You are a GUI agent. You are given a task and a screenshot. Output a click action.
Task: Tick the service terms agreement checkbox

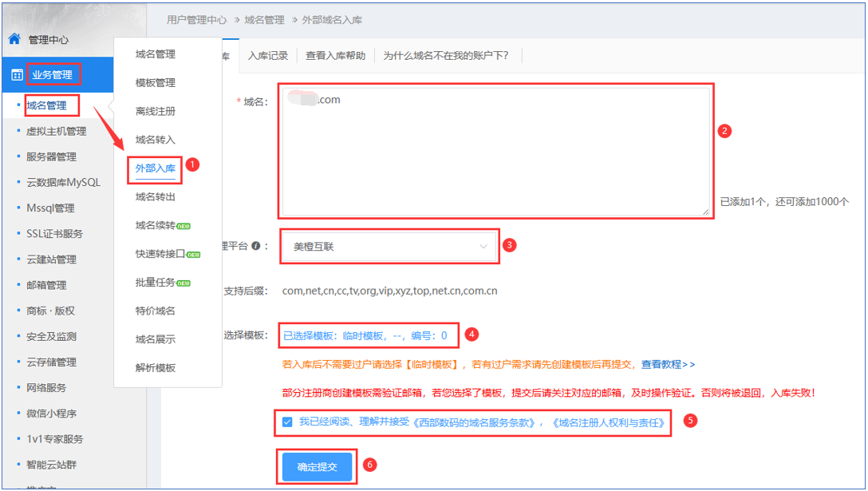(287, 422)
